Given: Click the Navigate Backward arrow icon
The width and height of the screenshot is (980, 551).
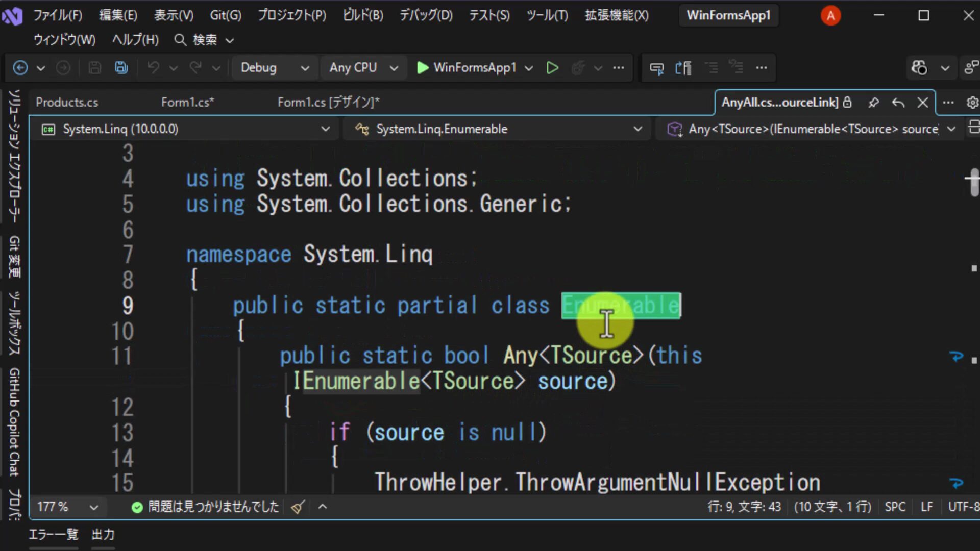Looking at the screenshot, I should coord(20,67).
